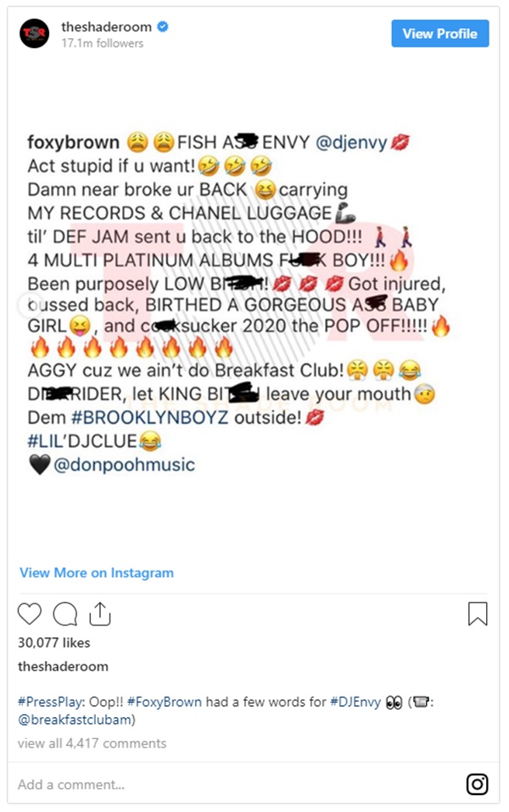Open the #FoxyBrown hashtag
Image resolution: width=509 pixels, height=812 pixels.
tap(165, 702)
